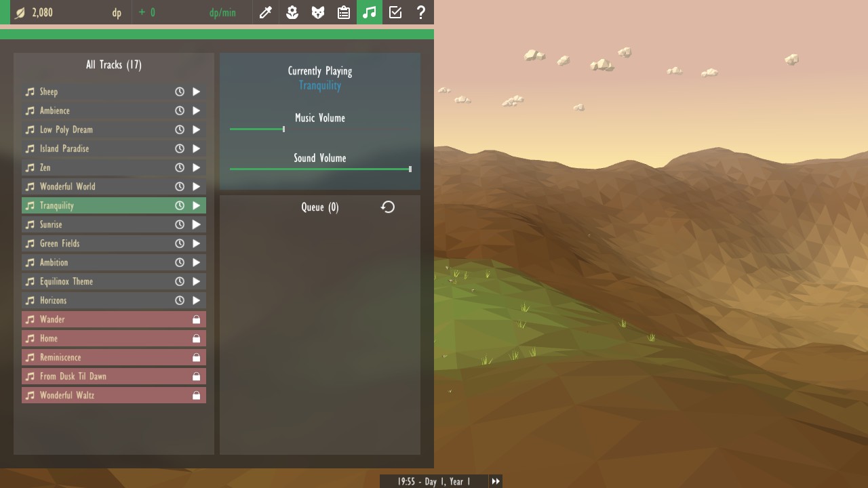
Task: Play the Sheep track
Action: (x=196, y=91)
